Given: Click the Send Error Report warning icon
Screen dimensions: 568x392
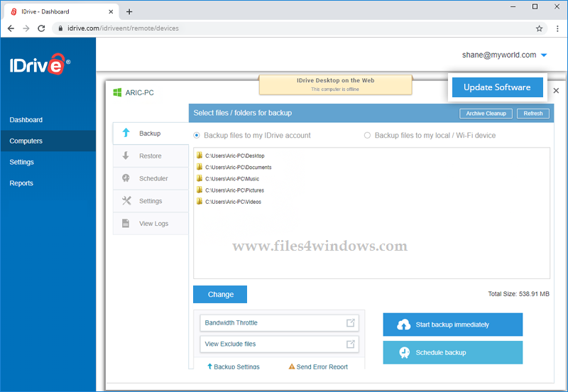Looking at the screenshot, I should coord(292,366).
